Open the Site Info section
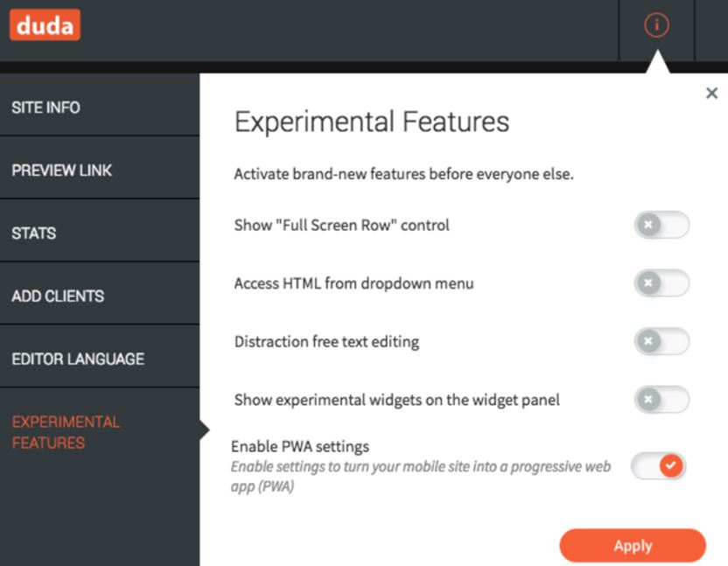The image size is (728, 566). [100, 108]
